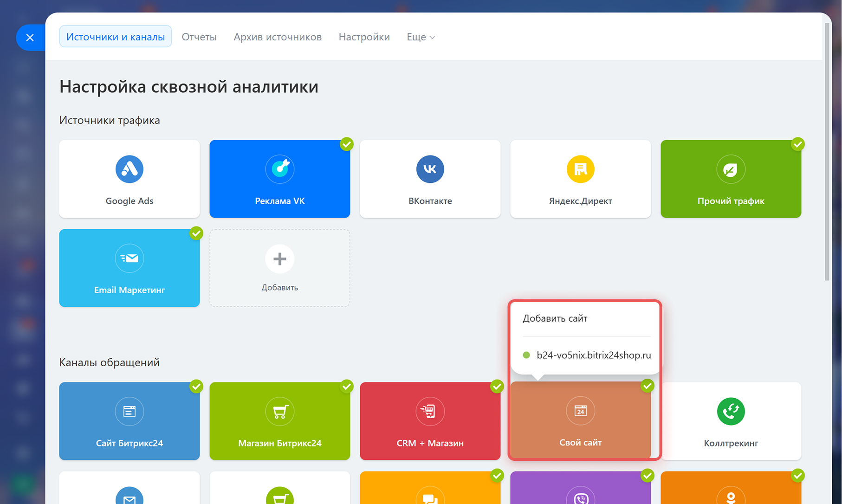Click the checkmark badge on the yellow chat tile
This screenshot has width=842, height=504.
tap(497, 476)
